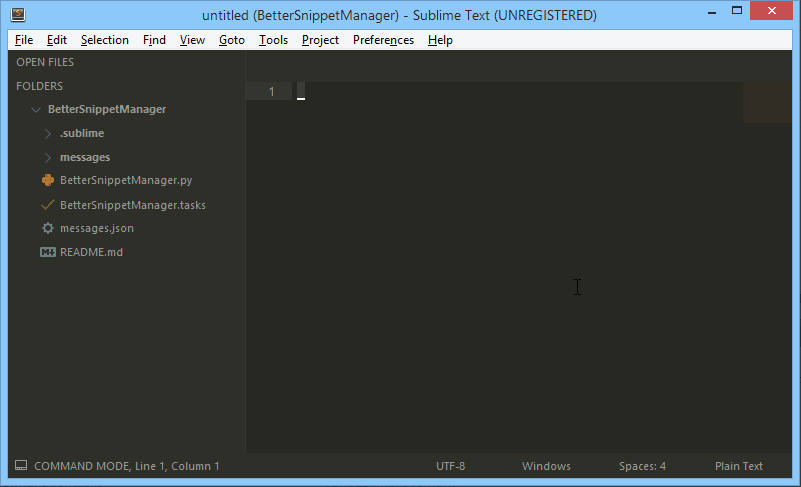Image resolution: width=801 pixels, height=487 pixels.
Task: Click the OPEN FILES sidebar heading
Action: pos(45,62)
